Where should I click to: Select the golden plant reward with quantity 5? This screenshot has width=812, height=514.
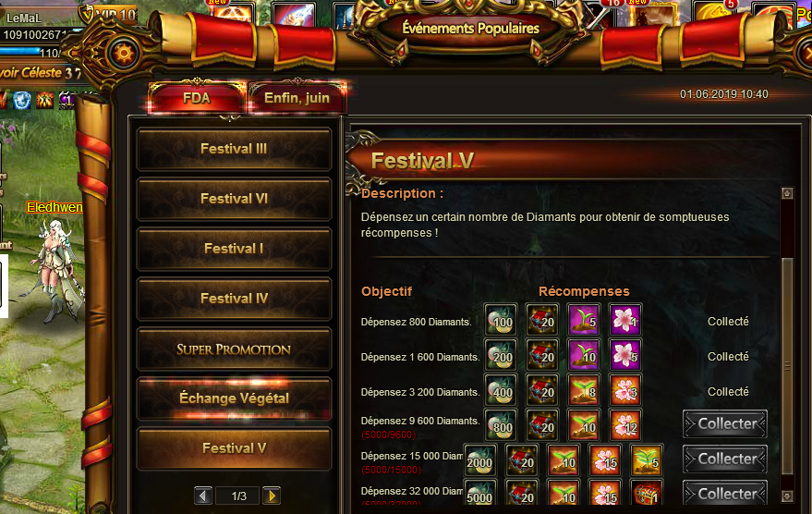[647, 460]
